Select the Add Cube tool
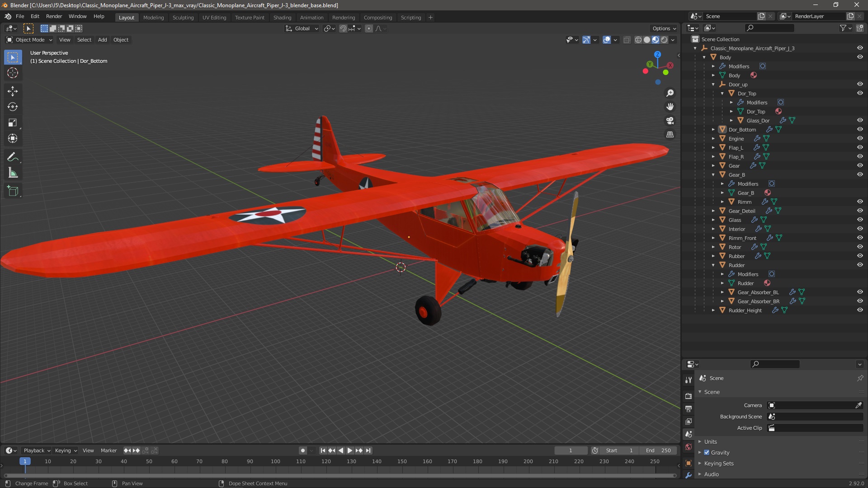The image size is (868, 488). pos(13,191)
